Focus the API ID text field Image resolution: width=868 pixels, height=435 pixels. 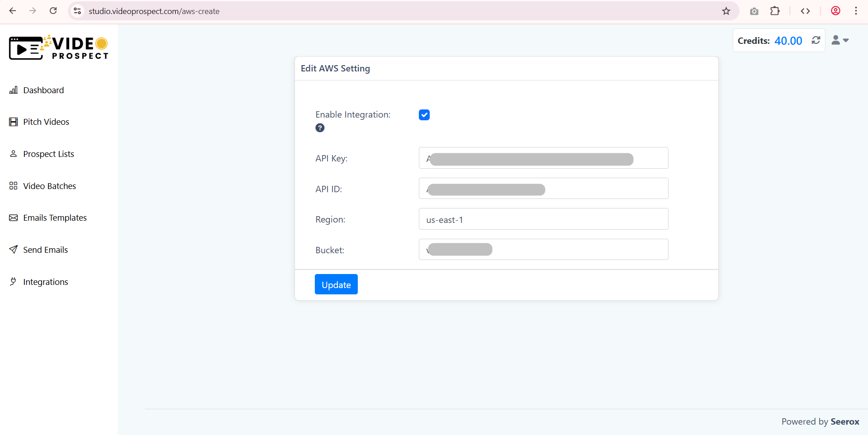point(543,189)
